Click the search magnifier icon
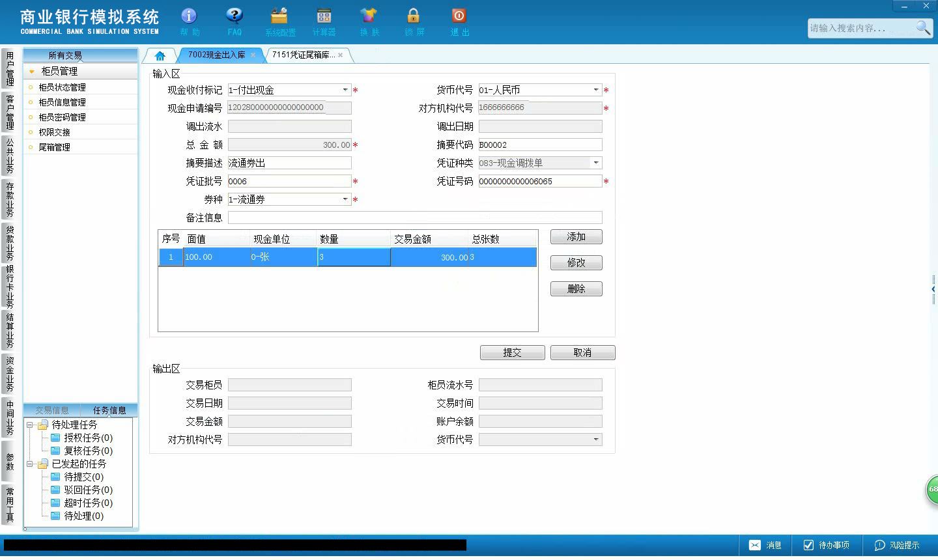 coord(923,27)
